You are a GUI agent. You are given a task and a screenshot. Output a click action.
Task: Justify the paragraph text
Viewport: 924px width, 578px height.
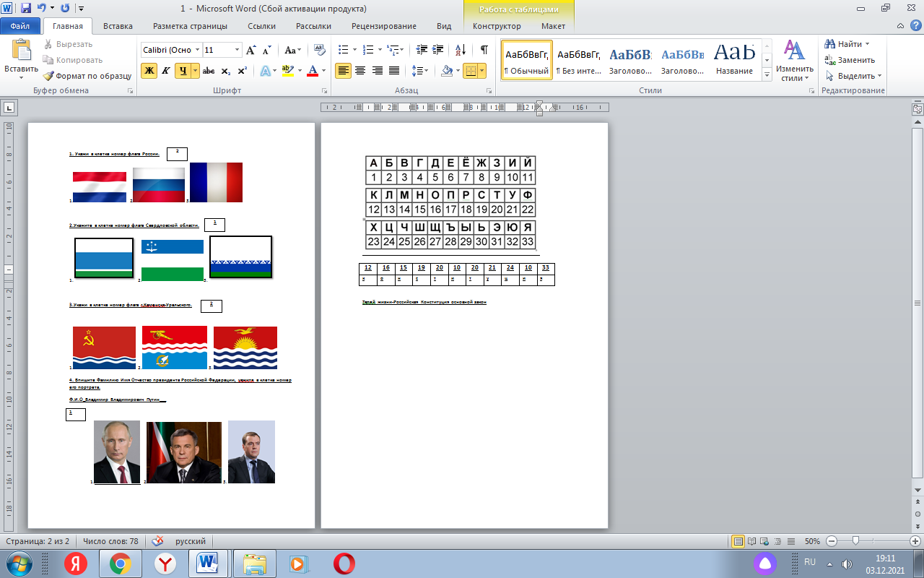click(x=394, y=70)
